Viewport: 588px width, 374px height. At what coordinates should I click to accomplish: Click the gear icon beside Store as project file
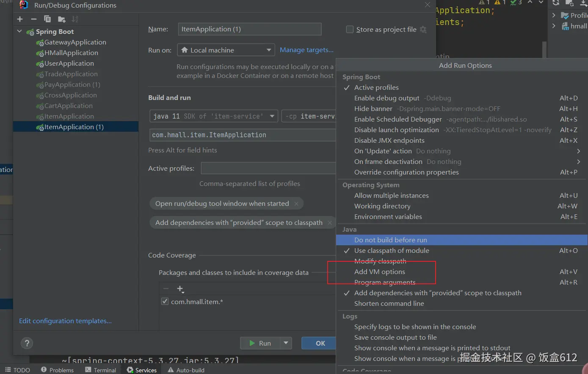[423, 29]
